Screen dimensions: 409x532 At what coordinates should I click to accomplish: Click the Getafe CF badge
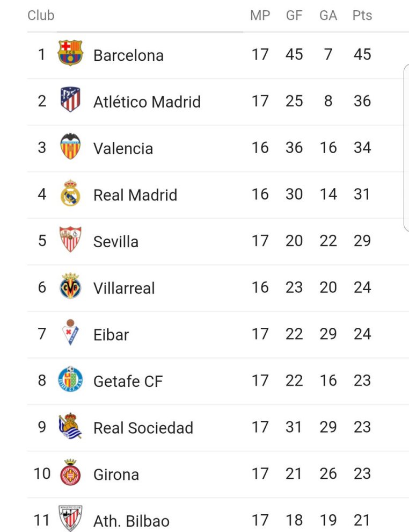pos(70,380)
